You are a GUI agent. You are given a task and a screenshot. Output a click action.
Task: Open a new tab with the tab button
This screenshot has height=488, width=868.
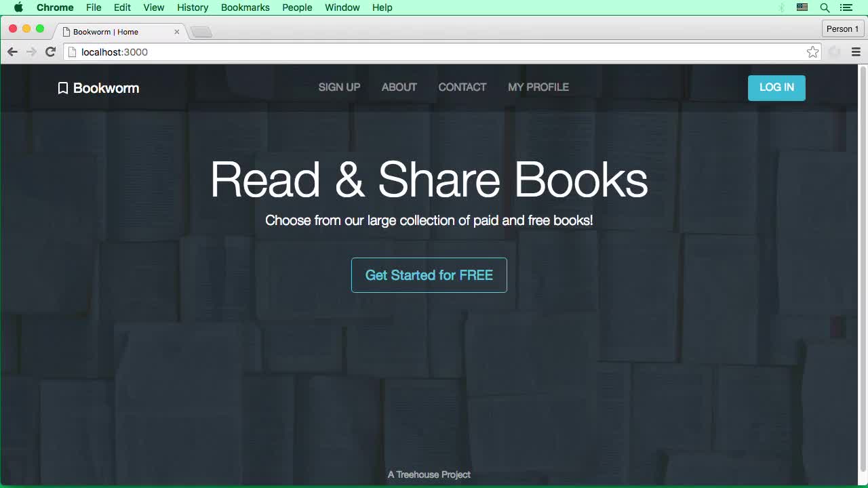[201, 32]
